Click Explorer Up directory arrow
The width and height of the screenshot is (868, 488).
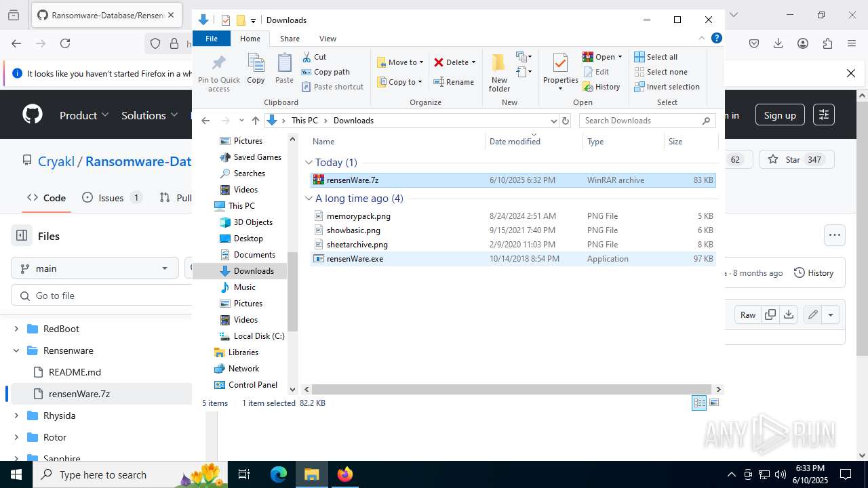click(255, 121)
